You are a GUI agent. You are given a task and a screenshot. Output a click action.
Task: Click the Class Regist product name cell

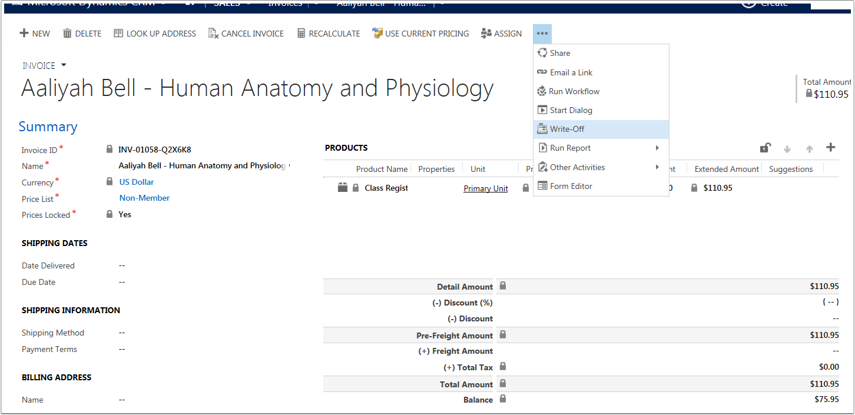pos(387,188)
